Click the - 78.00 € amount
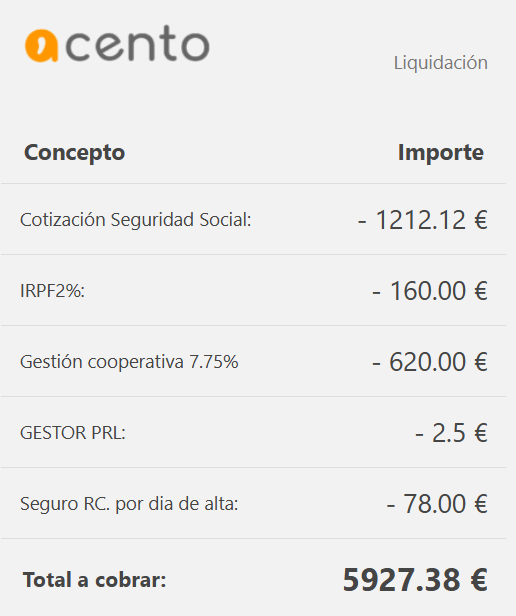The width and height of the screenshot is (516, 616). (x=437, y=504)
